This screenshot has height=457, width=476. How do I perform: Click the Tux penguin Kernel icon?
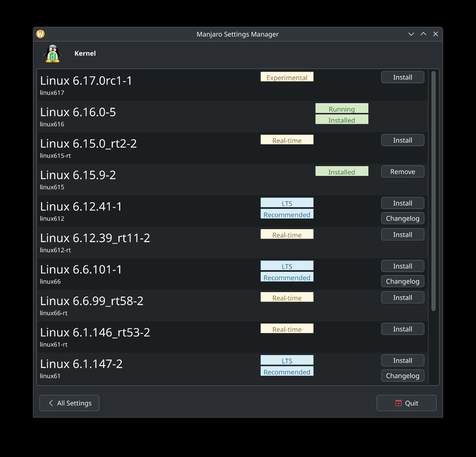tap(52, 54)
